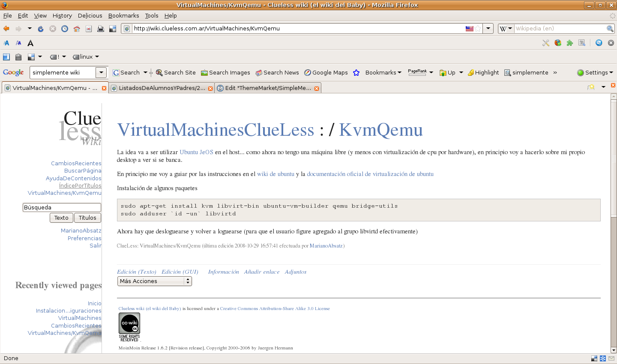Click the browser Back arrow button
The image size is (617, 364).
tap(6, 29)
